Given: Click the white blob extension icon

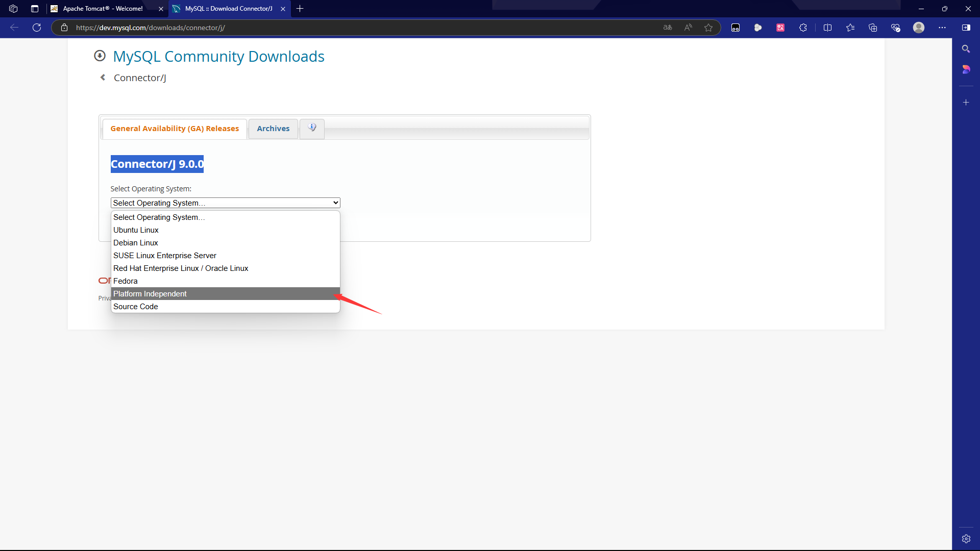Looking at the screenshot, I should click(x=758, y=28).
